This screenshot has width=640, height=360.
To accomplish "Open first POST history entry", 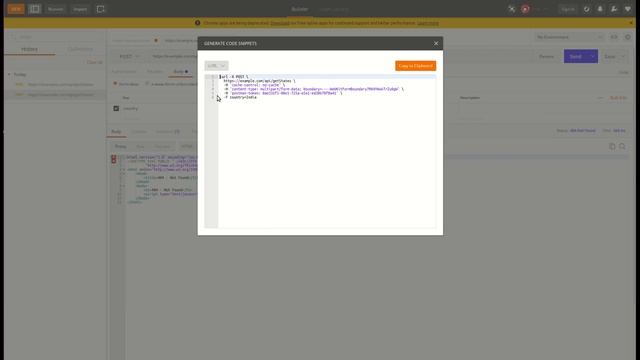I will (x=55, y=84).
